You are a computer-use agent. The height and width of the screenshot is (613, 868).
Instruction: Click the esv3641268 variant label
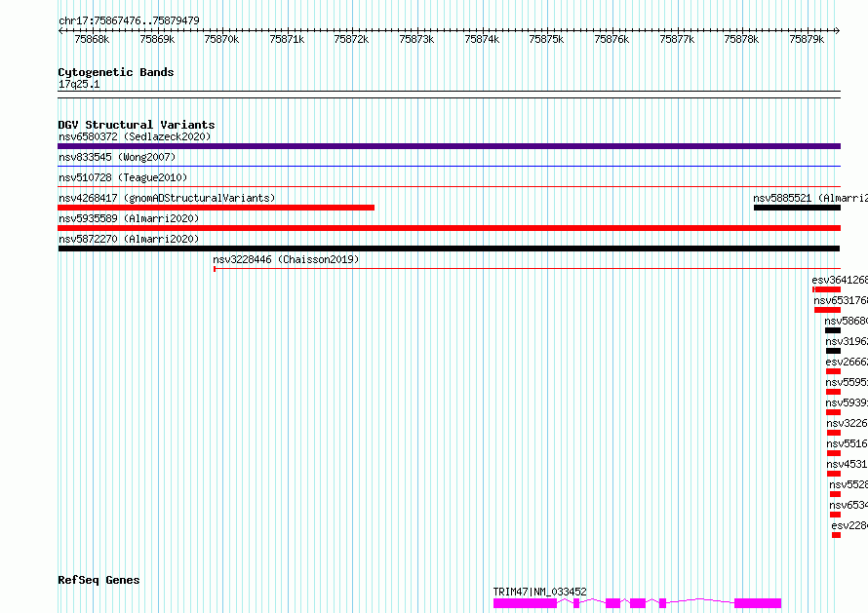(x=840, y=280)
